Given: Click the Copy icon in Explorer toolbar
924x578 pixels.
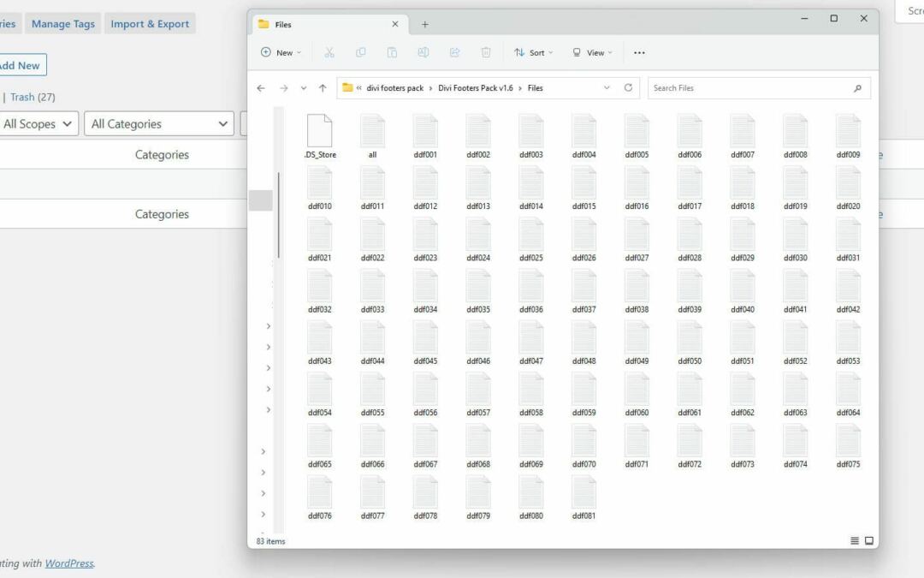Looking at the screenshot, I should 360,52.
